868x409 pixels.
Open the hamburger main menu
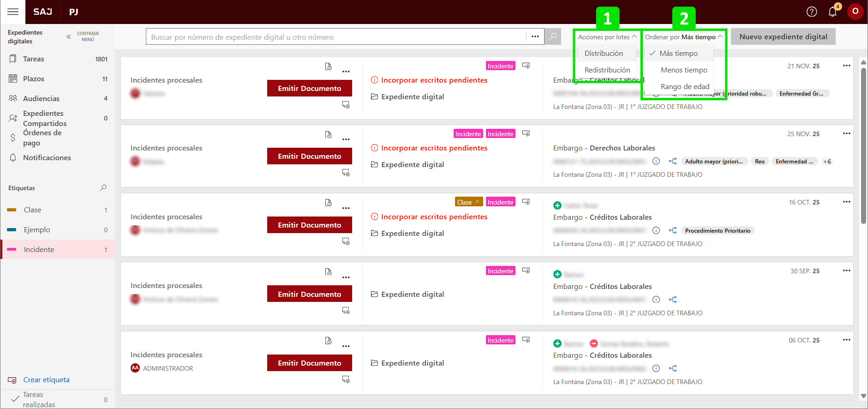13,12
